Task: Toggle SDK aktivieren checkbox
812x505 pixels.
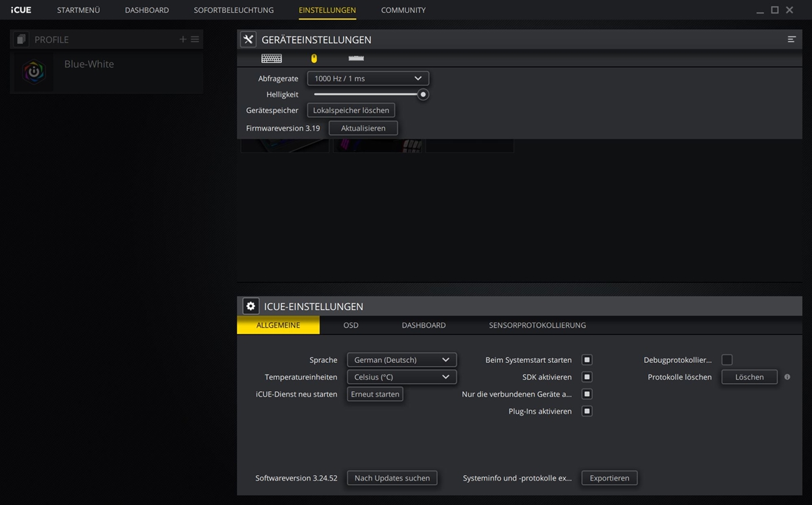Action: coord(587,377)
